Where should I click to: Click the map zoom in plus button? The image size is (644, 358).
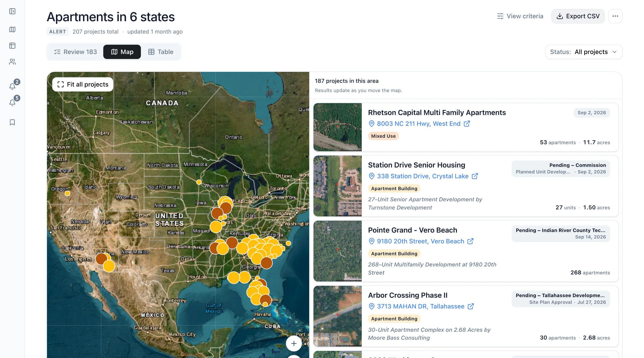(x=294, y=343)
